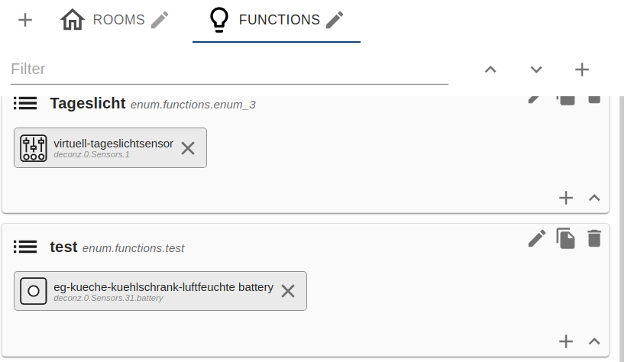Screen dimensions: 644x362
Task: Edit the test function with the pencil icon
Action: (x=537, y=238)
